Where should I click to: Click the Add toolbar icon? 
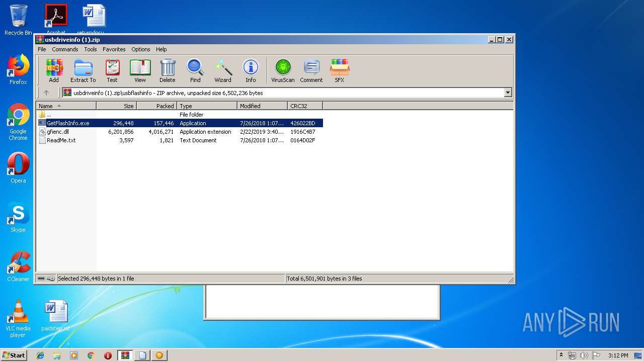(54, 70)
